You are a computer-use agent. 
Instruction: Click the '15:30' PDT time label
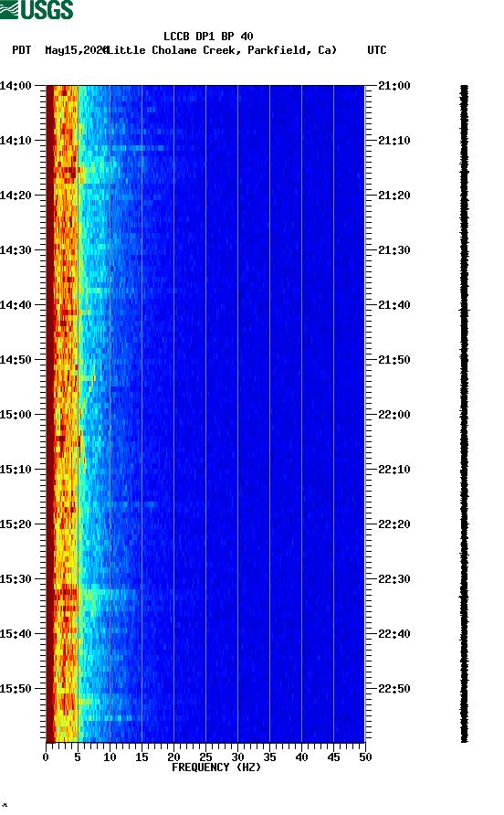tap(16, 579)
